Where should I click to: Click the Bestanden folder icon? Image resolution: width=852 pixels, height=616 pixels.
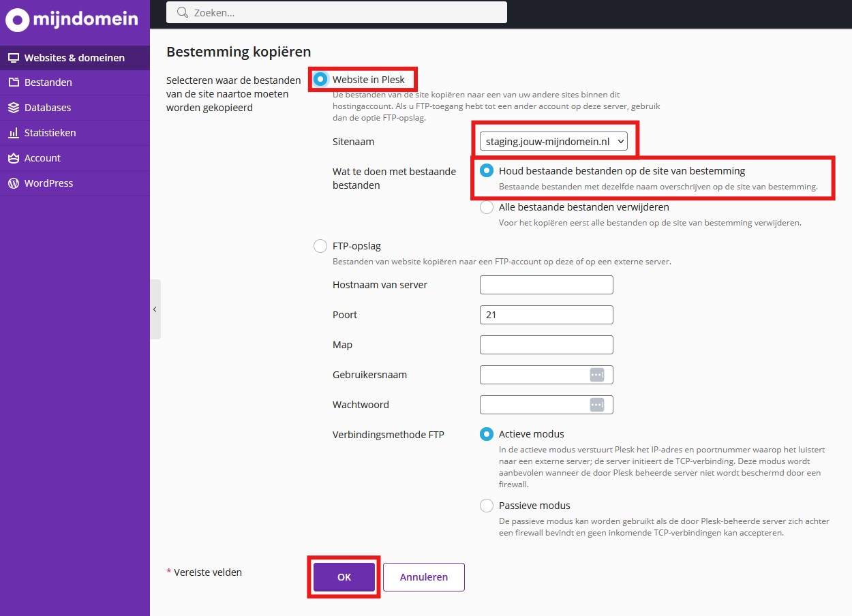13,82
